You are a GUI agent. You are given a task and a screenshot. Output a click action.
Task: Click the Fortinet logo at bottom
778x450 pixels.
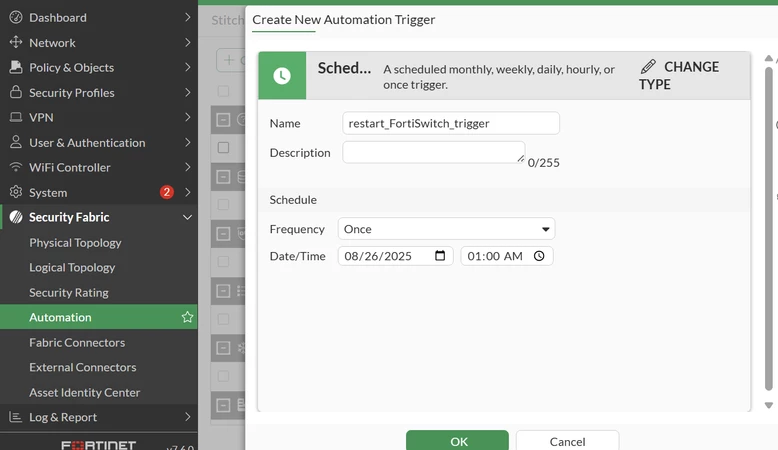pyautogui.click(x=98, y=445)
